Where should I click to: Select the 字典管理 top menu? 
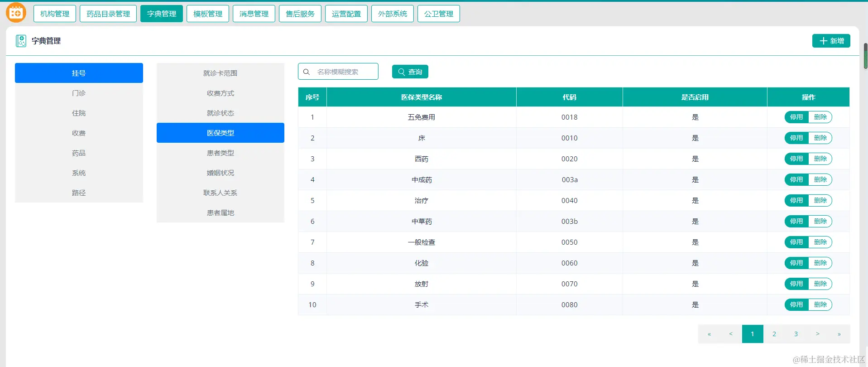point(162,14)
